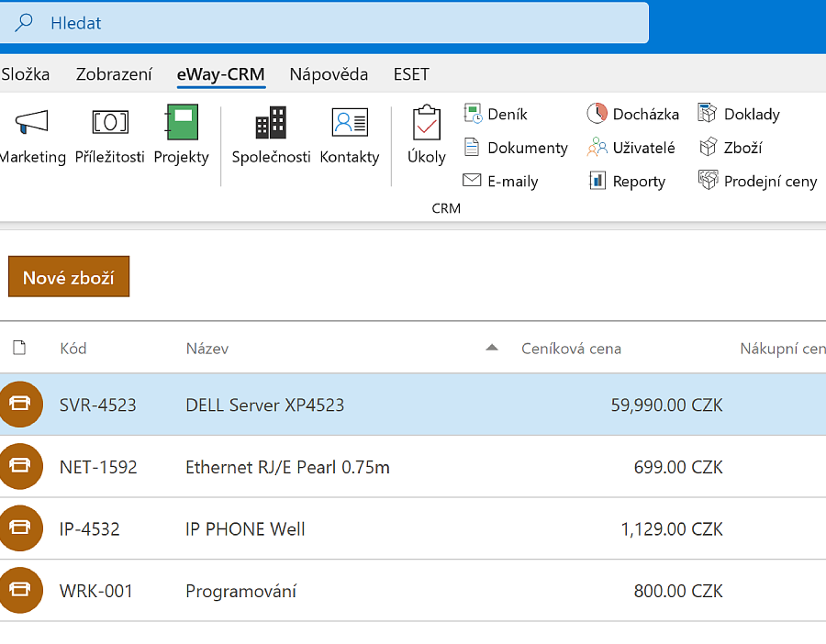The image size is (826, 644).
Task: Open Doklady label in ribbon
Action: [752, 115]
